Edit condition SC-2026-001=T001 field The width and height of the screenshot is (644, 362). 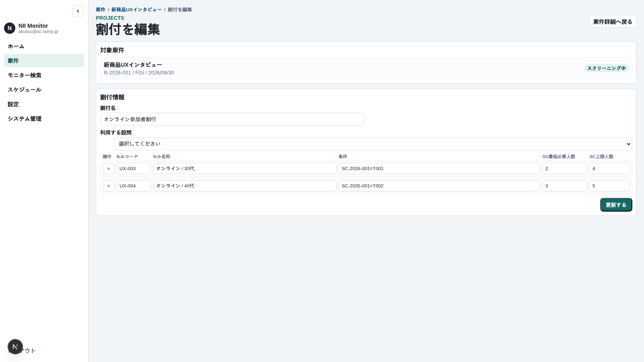439,169
